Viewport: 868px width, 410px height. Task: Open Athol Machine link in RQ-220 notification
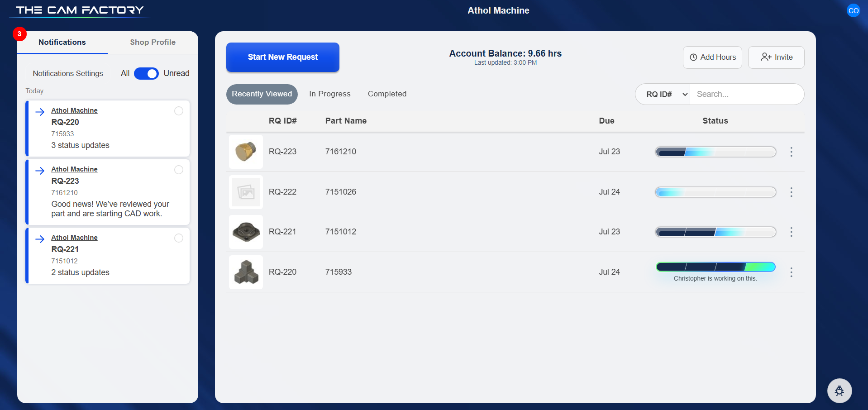74,110
